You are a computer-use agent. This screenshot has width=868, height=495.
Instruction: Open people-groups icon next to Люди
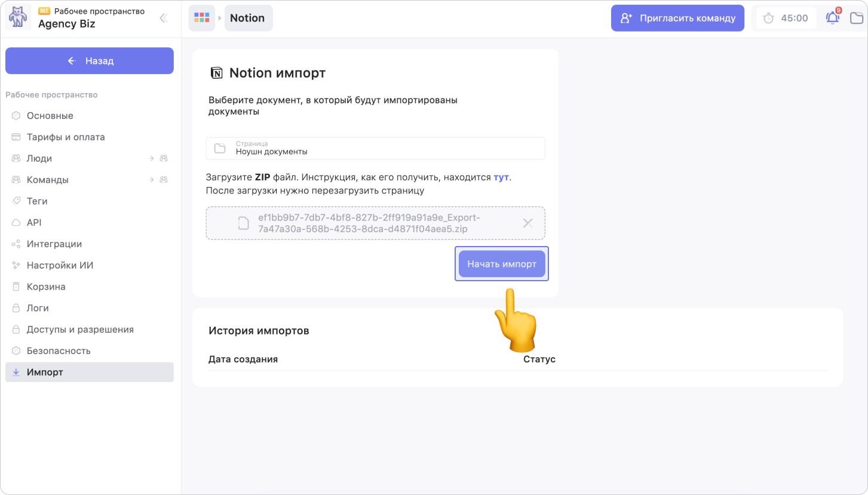[x=163, y=158]
